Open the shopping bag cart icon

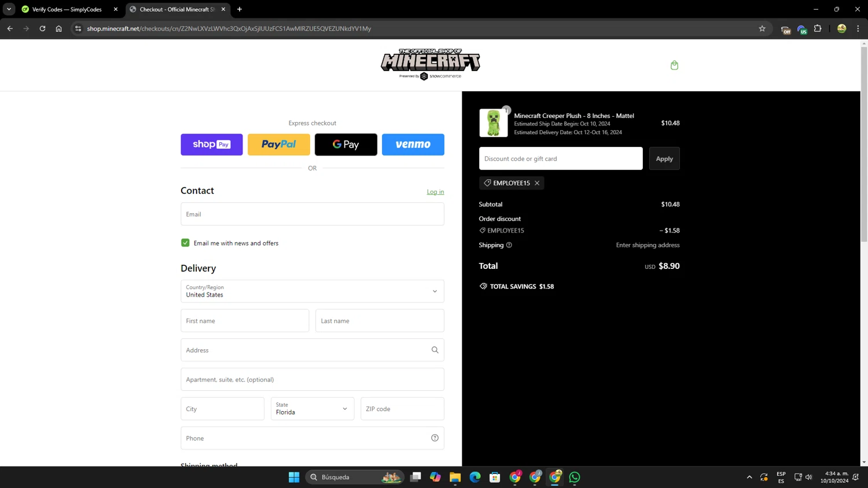pos(674,65)
